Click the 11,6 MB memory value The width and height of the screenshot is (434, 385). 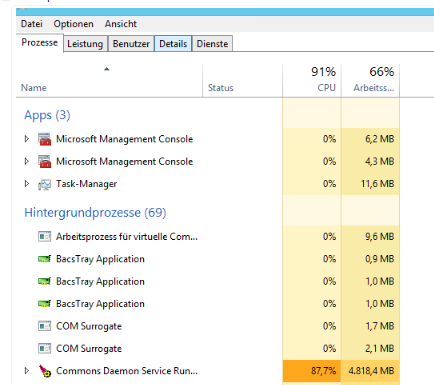pyautogui.click(x=378, y=184)
